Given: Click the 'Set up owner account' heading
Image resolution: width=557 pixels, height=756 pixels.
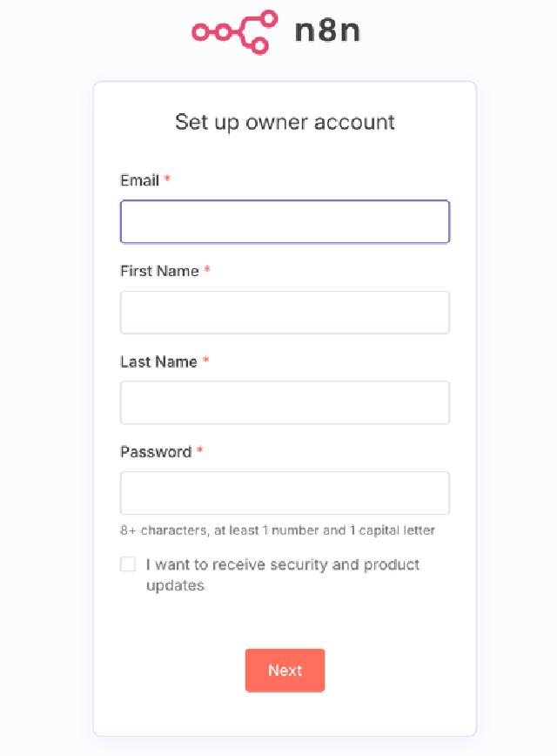Looking at the screenshot, I should coord(285,122).
